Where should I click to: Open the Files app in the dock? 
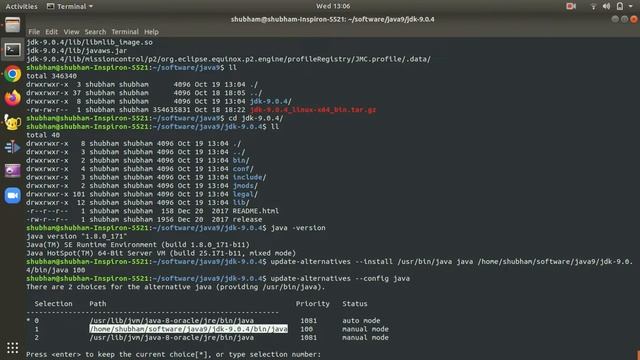pos(12,25)
